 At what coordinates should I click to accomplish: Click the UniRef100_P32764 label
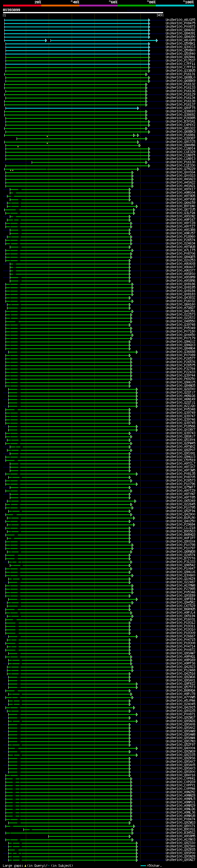pyautogui.click(x=180, y=369)
